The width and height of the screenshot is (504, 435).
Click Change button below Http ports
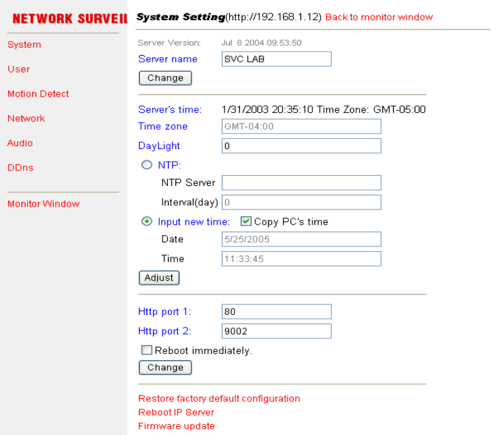[165, 368]
